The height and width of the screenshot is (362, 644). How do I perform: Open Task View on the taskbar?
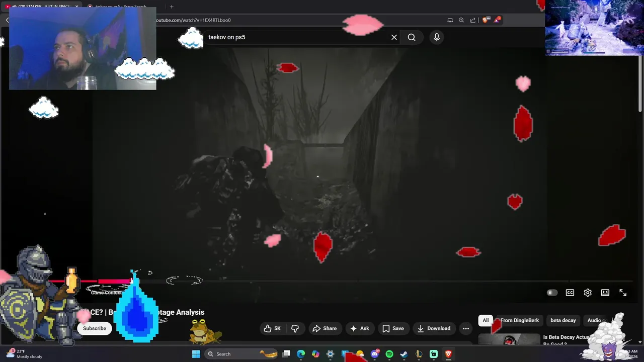[286, 354]
